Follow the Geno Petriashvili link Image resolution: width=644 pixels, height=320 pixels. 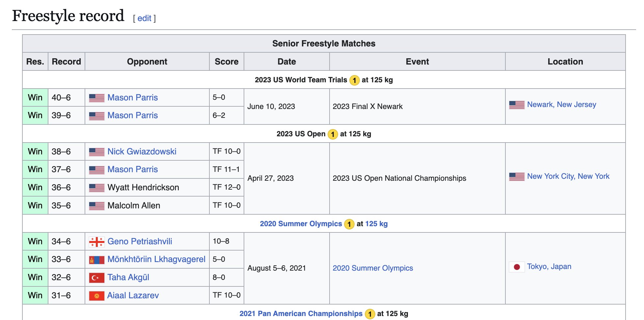pyautogui.click(x=140, y=241)
